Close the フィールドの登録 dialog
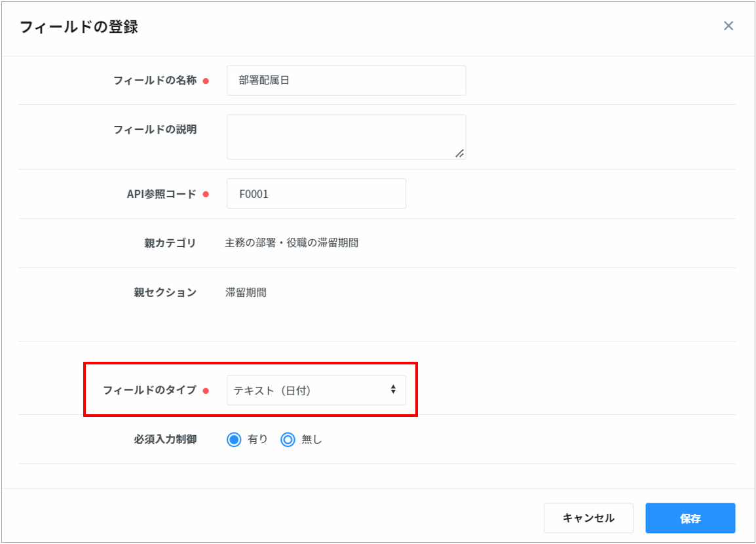The width and height of the screenshot is (756, 544). pos(728,26)
